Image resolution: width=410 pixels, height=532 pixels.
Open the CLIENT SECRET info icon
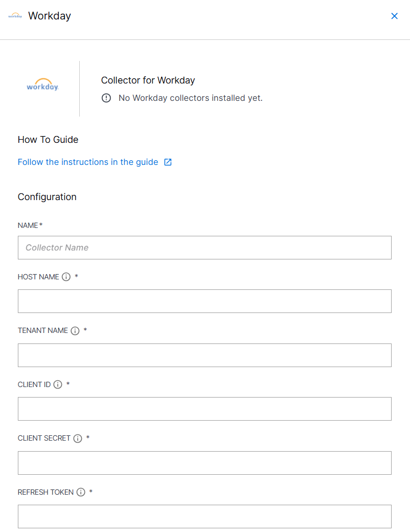(x=78, y=439)
